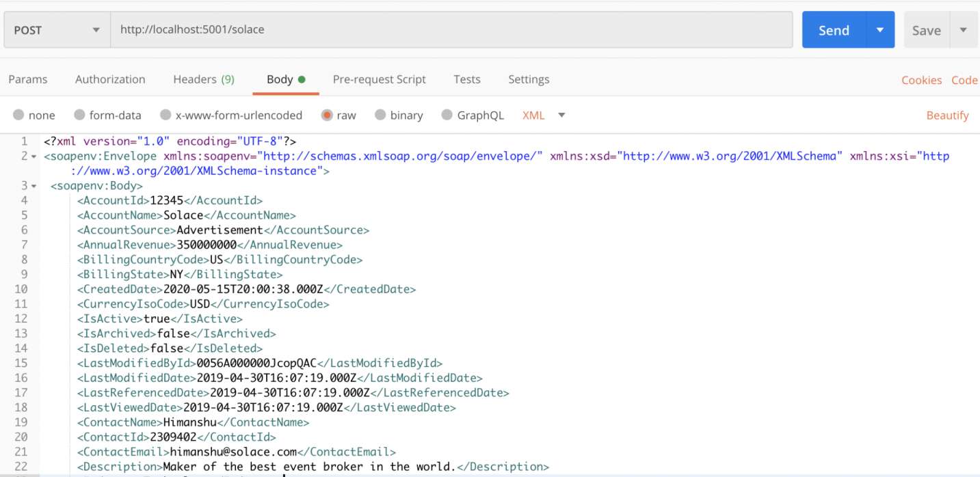Go to the Tests tab

[466, 79]
